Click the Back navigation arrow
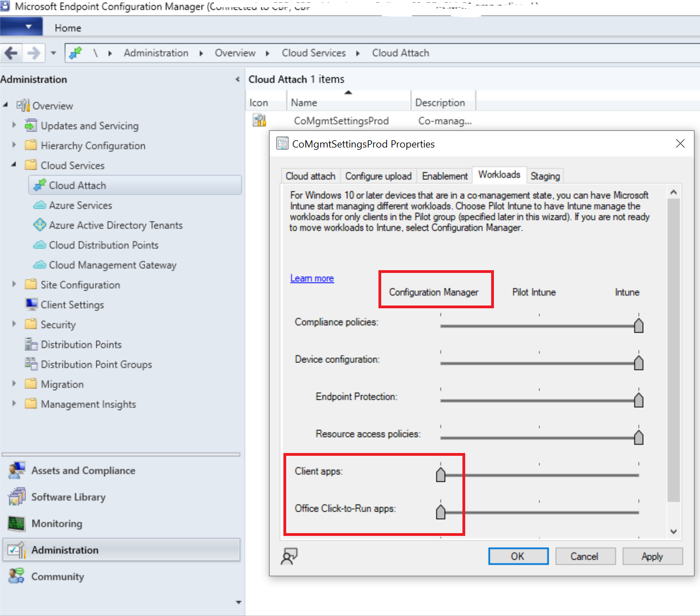Image resolution: width=700 pixels, height=616 pixels. [11, 53]
